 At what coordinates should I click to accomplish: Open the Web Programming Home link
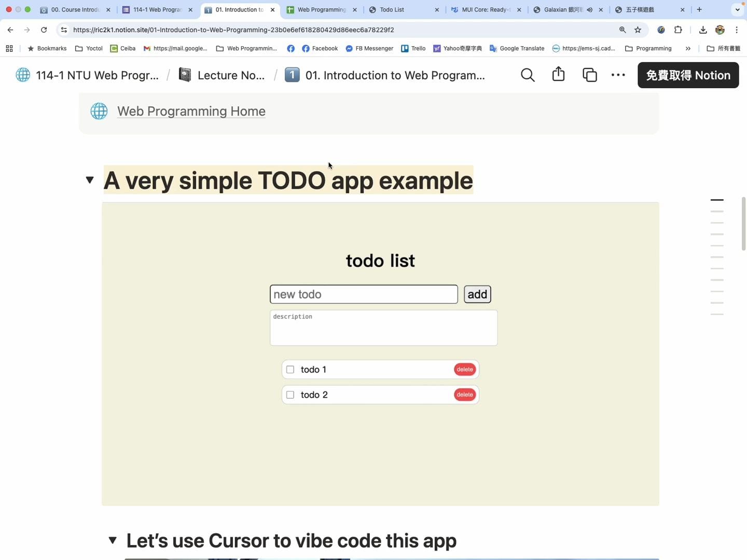191,111
